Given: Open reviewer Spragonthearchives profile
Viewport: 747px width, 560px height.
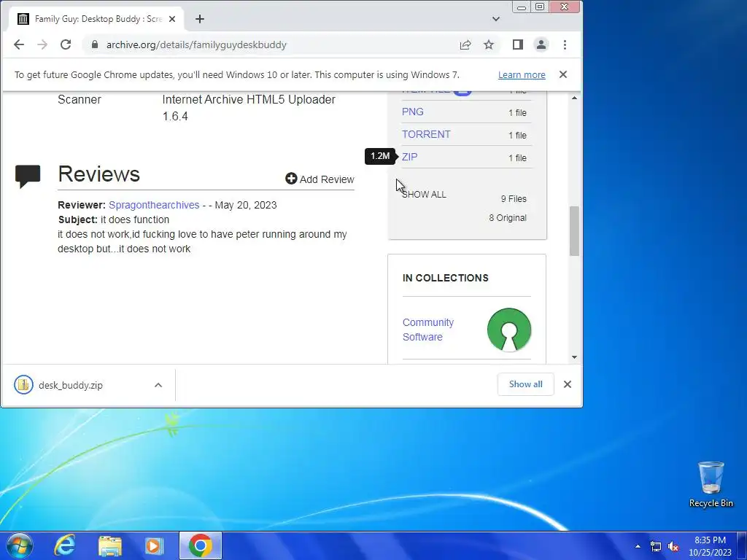Looking at the screenshot, I should coord(154,205).
